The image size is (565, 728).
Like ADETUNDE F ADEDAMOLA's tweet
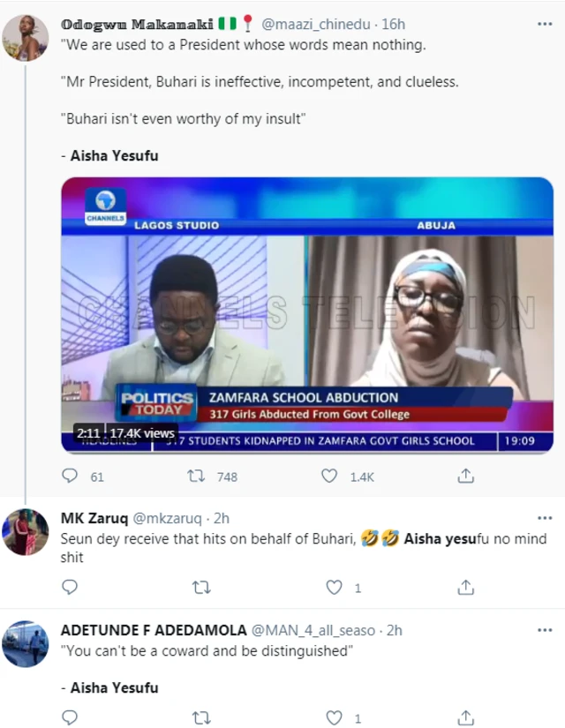pyautogui.click(x=334, y=718)
